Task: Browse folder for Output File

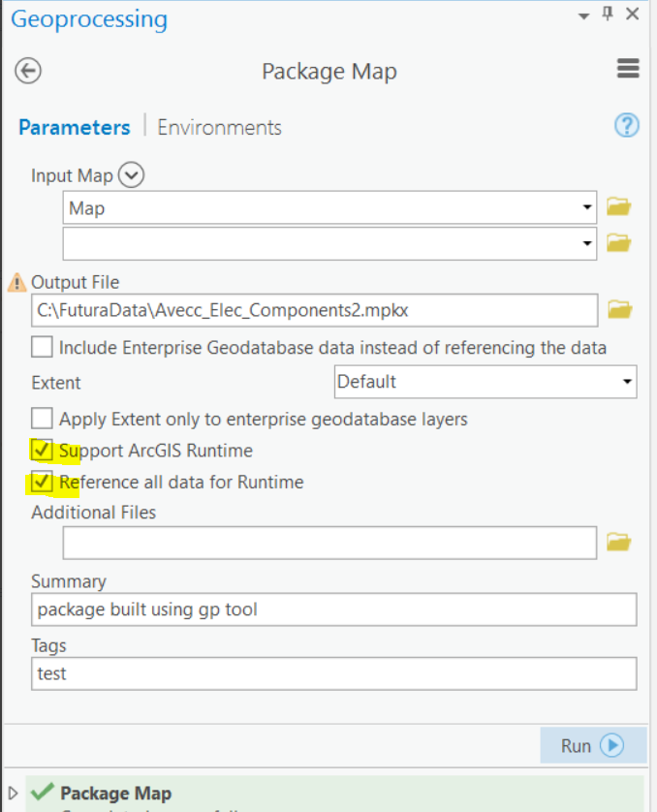Action: [x=620, y=310]
